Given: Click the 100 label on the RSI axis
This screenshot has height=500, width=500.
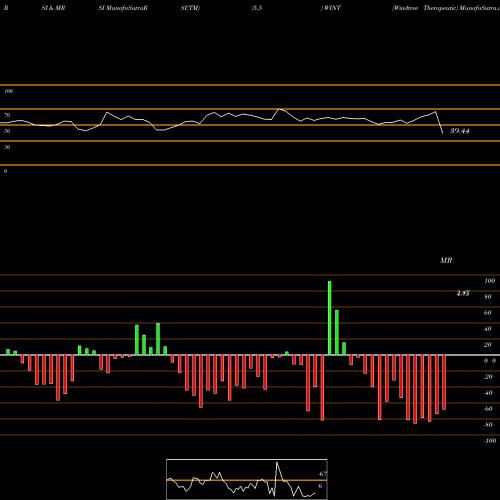Looking at the screenshot, I should pyautogui.click(x=8, y=91).
